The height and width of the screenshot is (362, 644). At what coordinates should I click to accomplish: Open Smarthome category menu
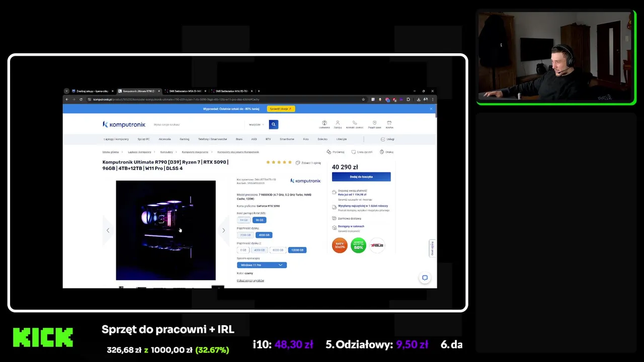pos(287,139)
